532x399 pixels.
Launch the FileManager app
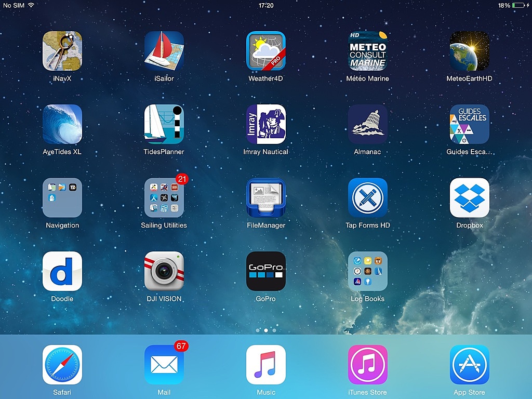click(265, 198)
